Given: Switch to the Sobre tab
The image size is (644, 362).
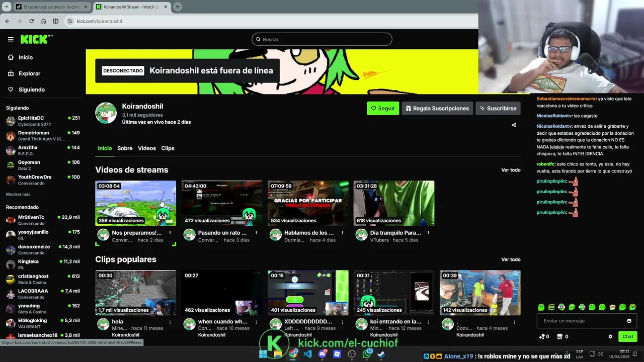Looking at the screenshot, I should 125,148.
